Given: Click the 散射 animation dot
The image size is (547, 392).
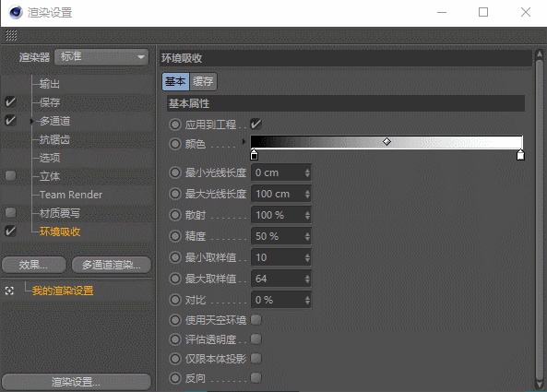Looking at the screenshot, I should coord(174,215).
